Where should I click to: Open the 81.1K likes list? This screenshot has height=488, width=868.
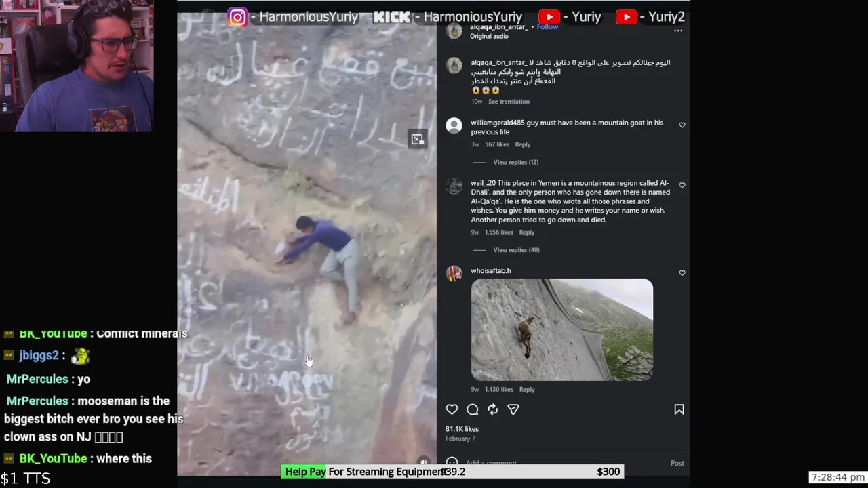(462, 429)
